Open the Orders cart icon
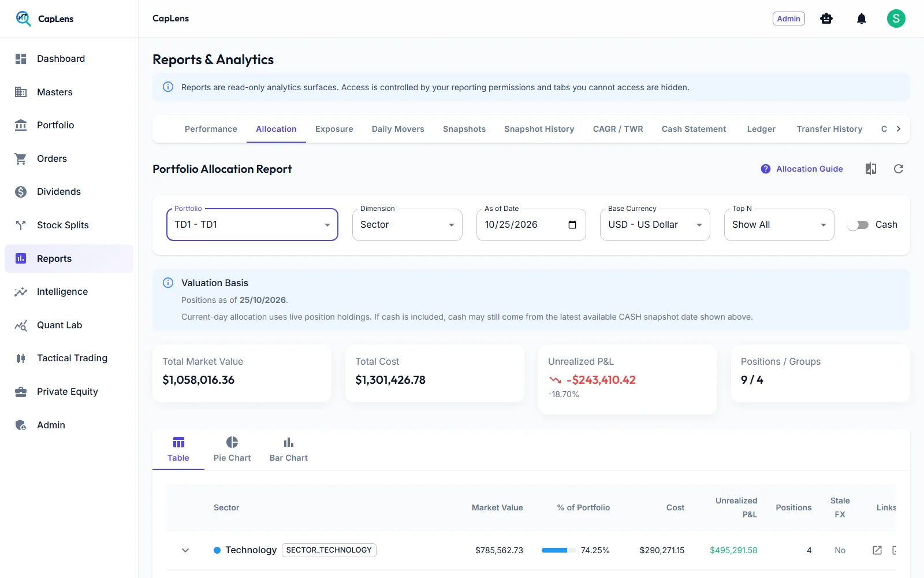This screenshot has width=924, height=578. [21, 158]
